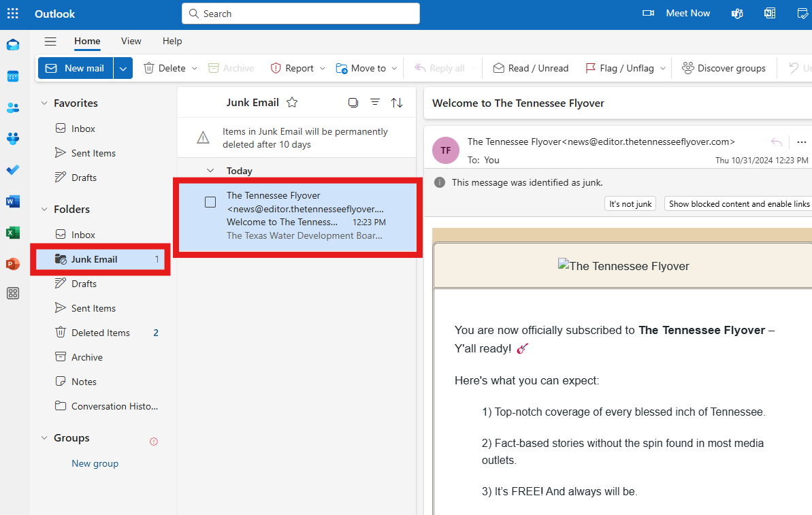Open the sort order arrows icon

397,103
